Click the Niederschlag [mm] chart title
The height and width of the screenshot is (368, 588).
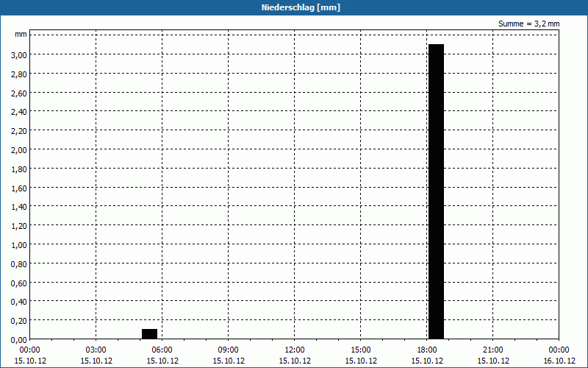tap(301, 7)
